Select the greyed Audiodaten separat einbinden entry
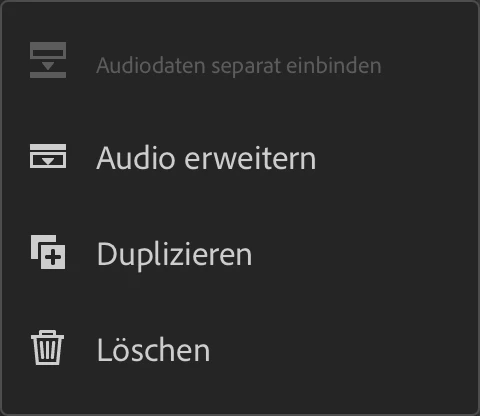Viewport: 480px width, 416px height. [240, 65]
